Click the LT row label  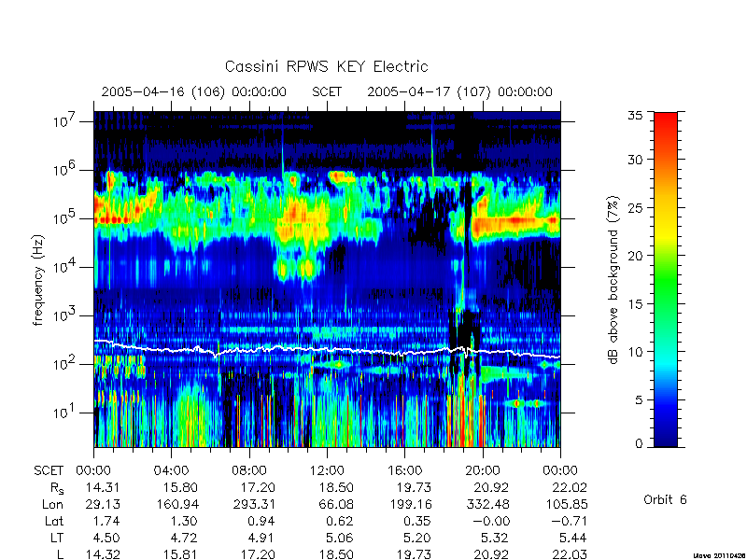pos(57,539)
